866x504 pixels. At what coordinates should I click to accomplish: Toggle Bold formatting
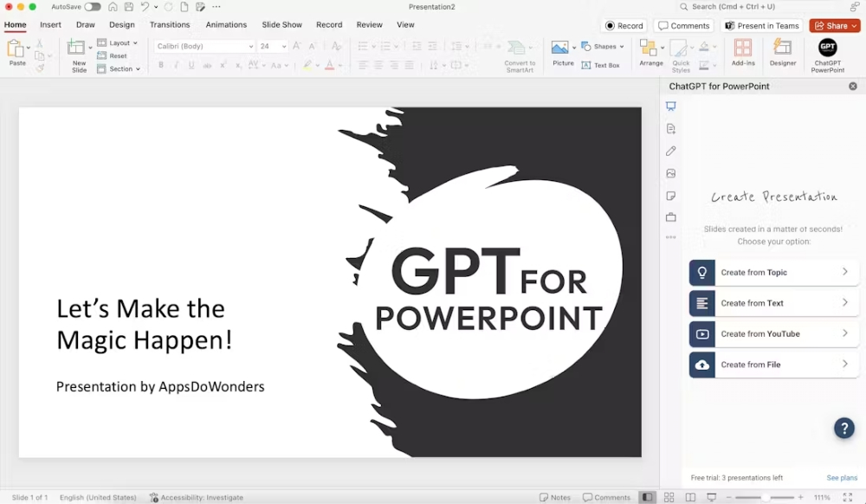pyautogui.click(x=161, y=65)
